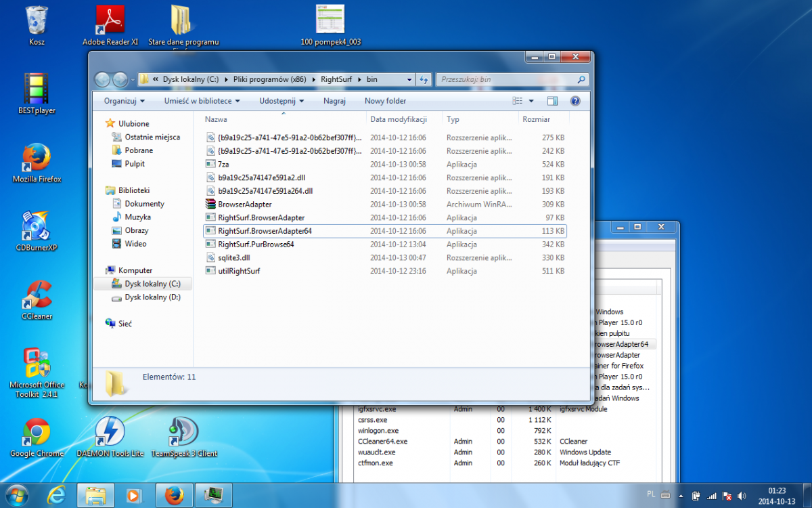The height and width of the screenshot is (508, 812).
Task: Refresh the bin folder view
Action: (424, 79)
